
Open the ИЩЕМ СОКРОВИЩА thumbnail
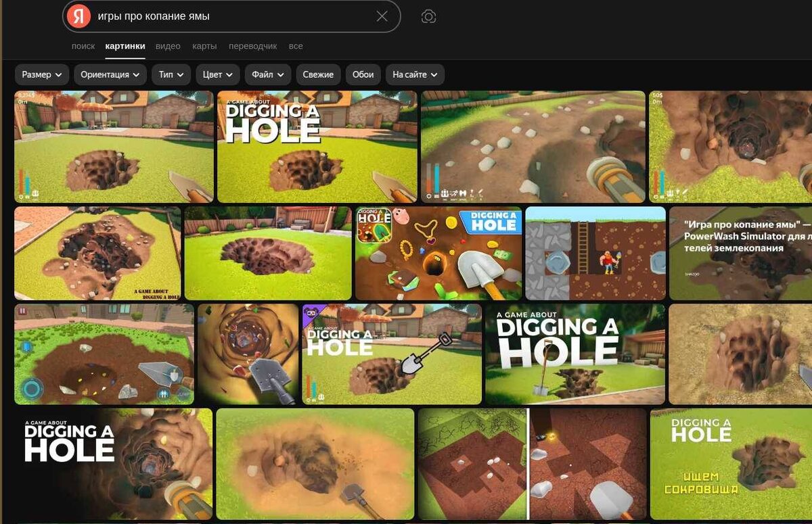pyautogui.click(x=731, y=464)
